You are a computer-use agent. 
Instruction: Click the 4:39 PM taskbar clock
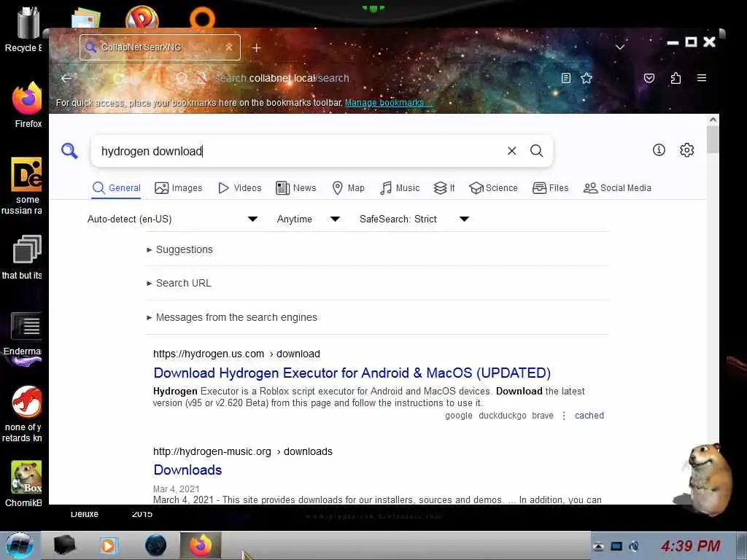[690, 545]
